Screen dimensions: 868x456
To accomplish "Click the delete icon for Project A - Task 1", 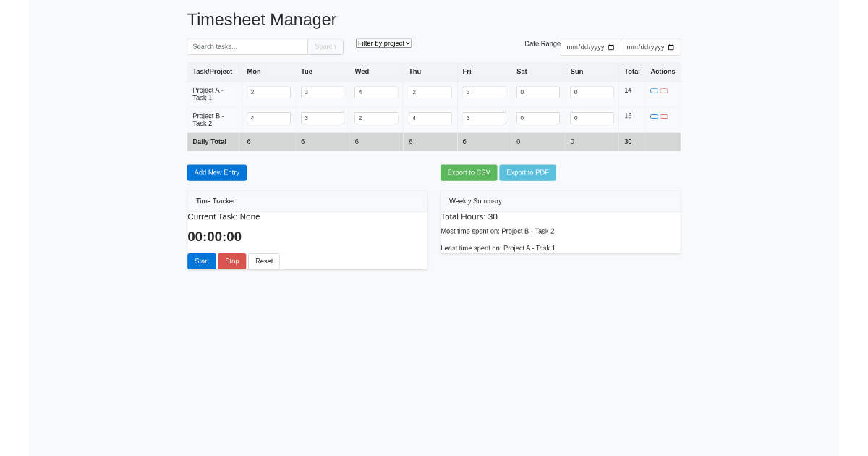I will 664,90.
